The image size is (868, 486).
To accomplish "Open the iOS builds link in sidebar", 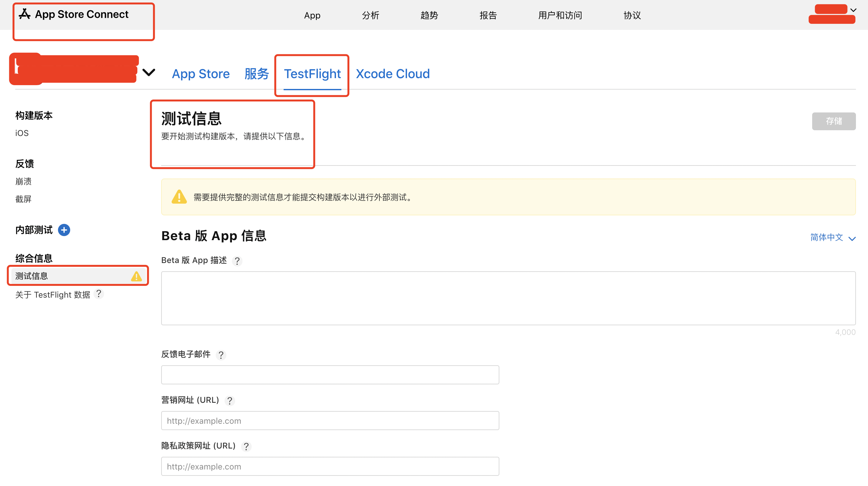I will [x=22, y=133].
